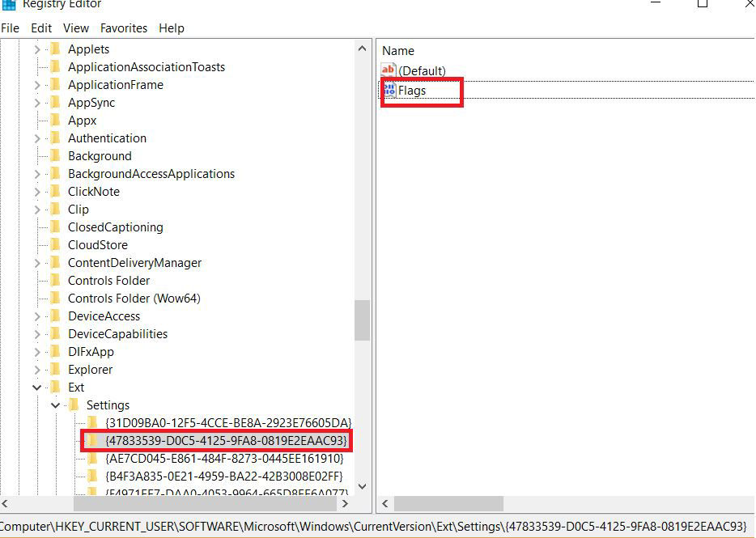The image size is (756, 538).
Task: Select the ClickNote key
Action: (94, 192)
